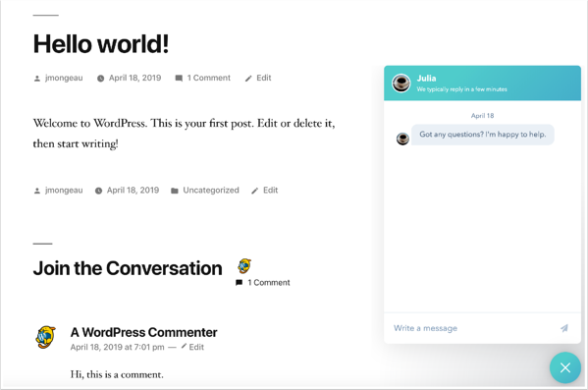
Task: Click the April 18, 2019 date in the post footer
Action: [133, 191]
